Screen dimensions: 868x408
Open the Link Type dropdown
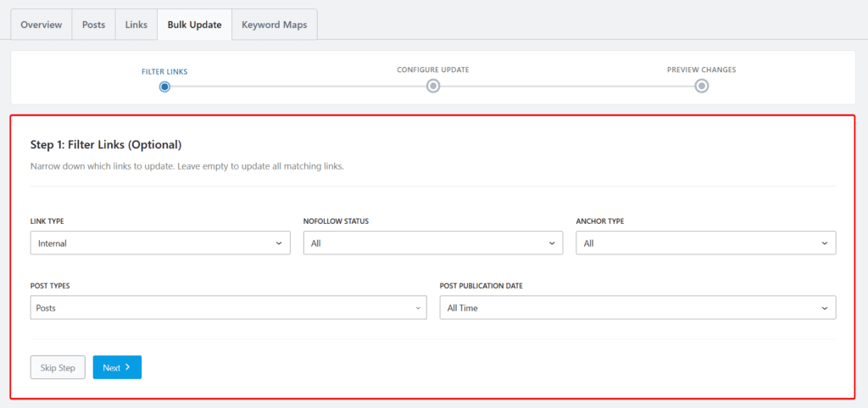[x=160, y=243]
